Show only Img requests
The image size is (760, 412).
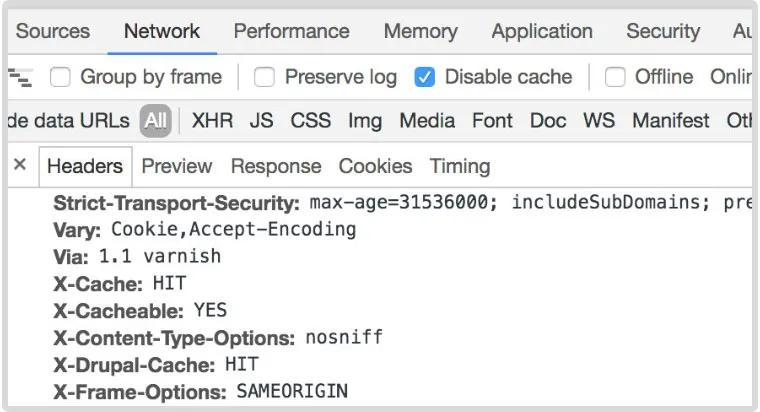point(365,121)
